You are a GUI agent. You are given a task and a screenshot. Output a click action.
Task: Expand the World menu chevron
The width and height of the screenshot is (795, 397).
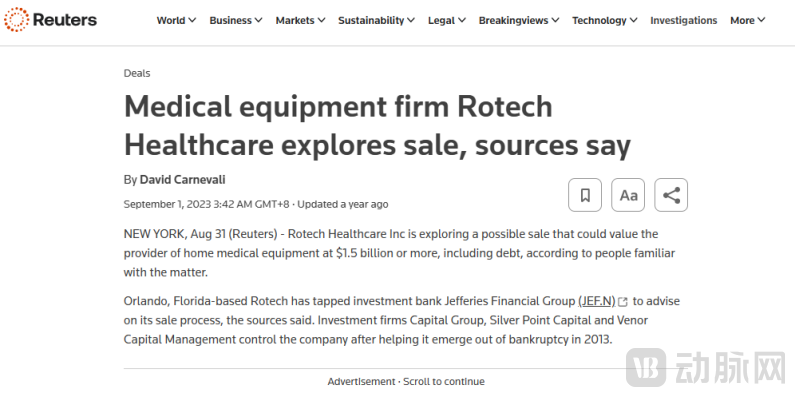tap(192, 20)
